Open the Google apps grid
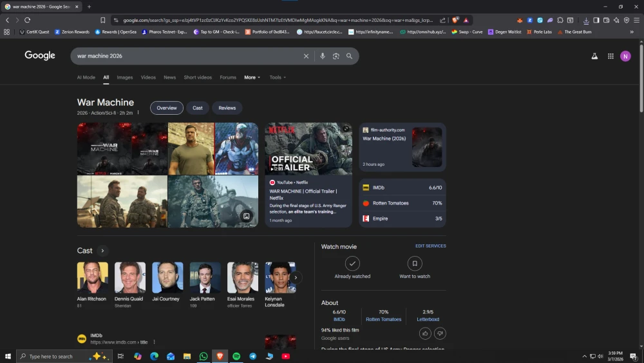 [611, 56]
